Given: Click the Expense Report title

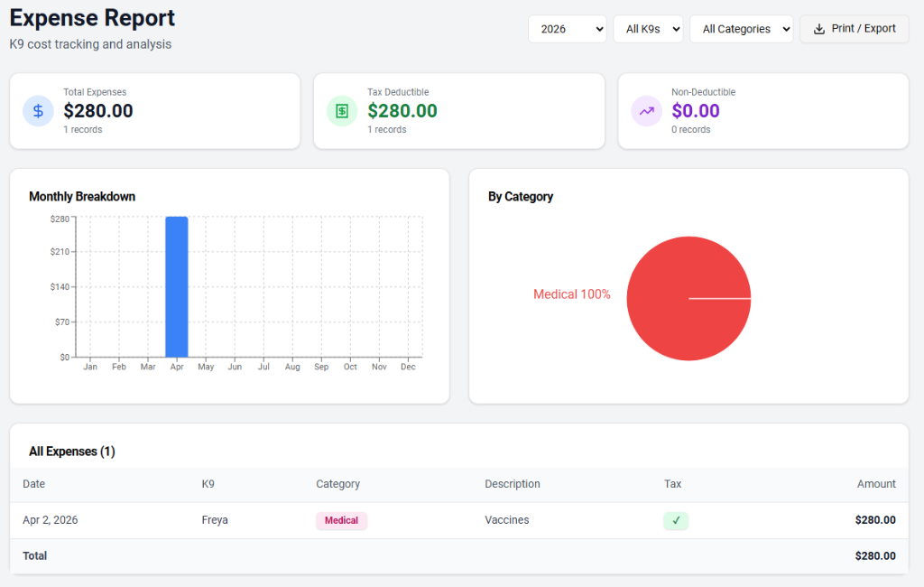Looking at the screenshot, I should tap(92, 18).
